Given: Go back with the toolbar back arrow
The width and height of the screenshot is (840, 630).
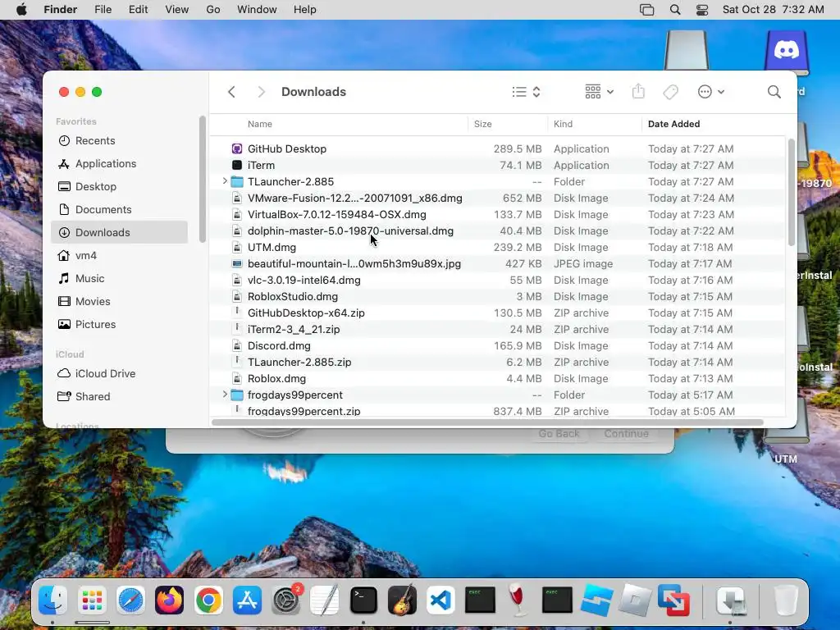Looking at the screenshot, I should pyautogui.click(x=231, y=92).
